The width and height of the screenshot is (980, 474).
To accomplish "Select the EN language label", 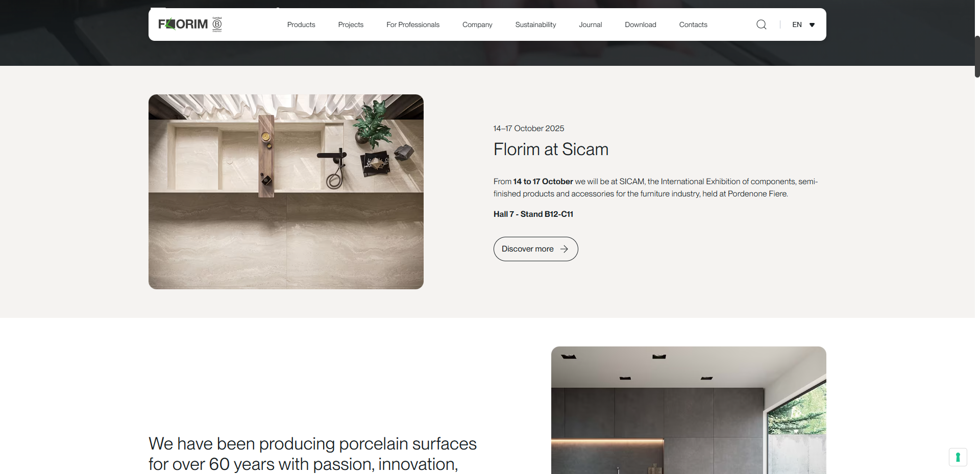I will tap(797, 24).
